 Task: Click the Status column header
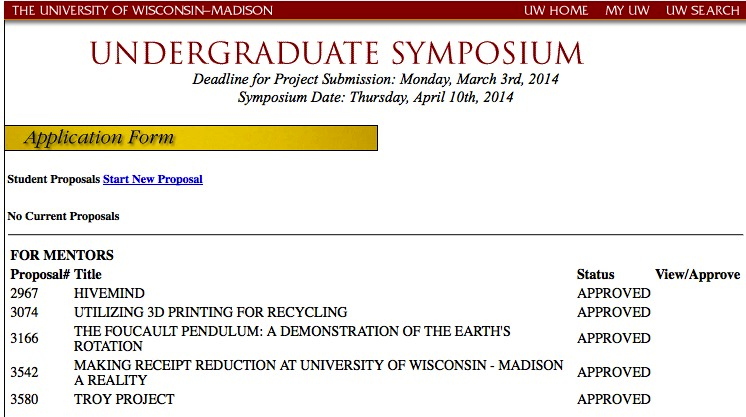point(596,274)
